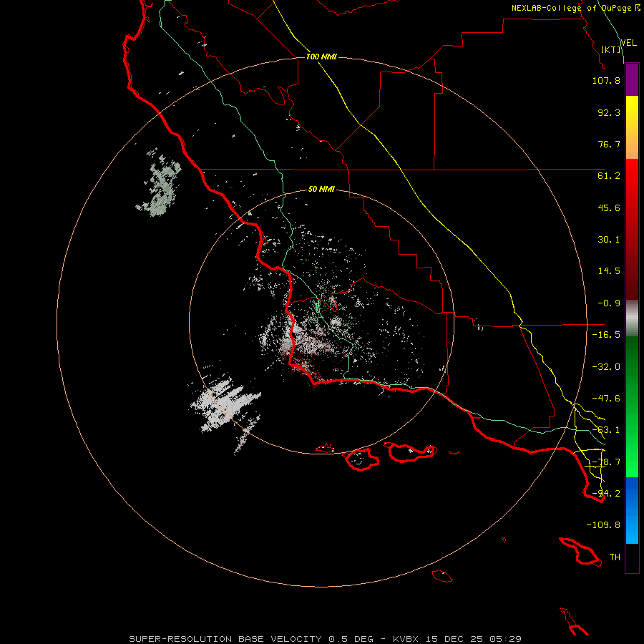
Task: Click the VEL legend heading
Action: (x=629, y=43)
